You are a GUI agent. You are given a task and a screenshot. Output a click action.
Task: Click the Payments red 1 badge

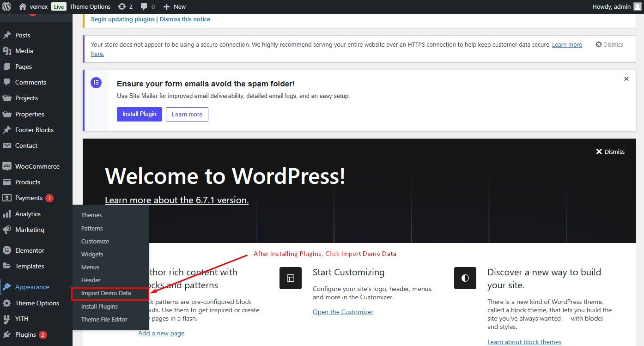(49, 198)
